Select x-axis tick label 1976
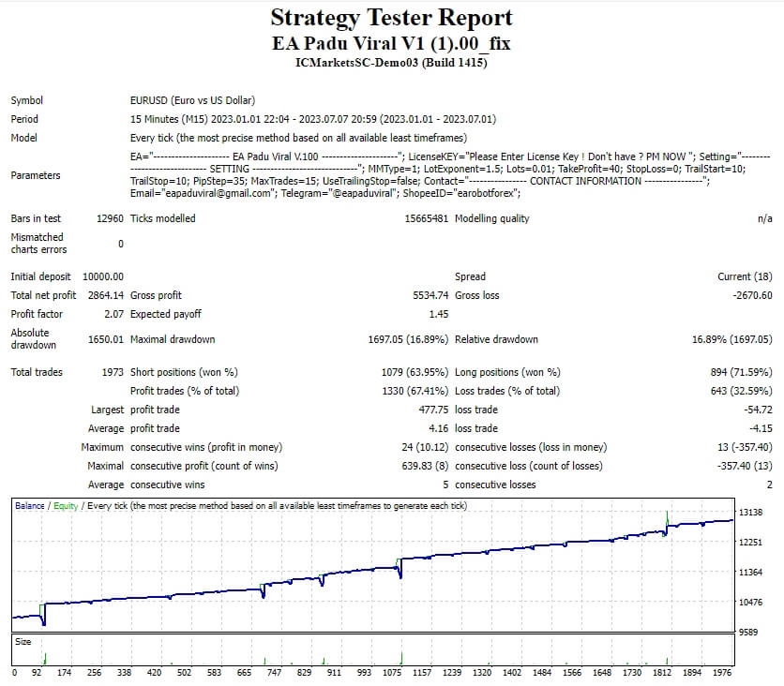Image resolution: width=784 pixels, height=686 pixels. [x=722, y=673]
